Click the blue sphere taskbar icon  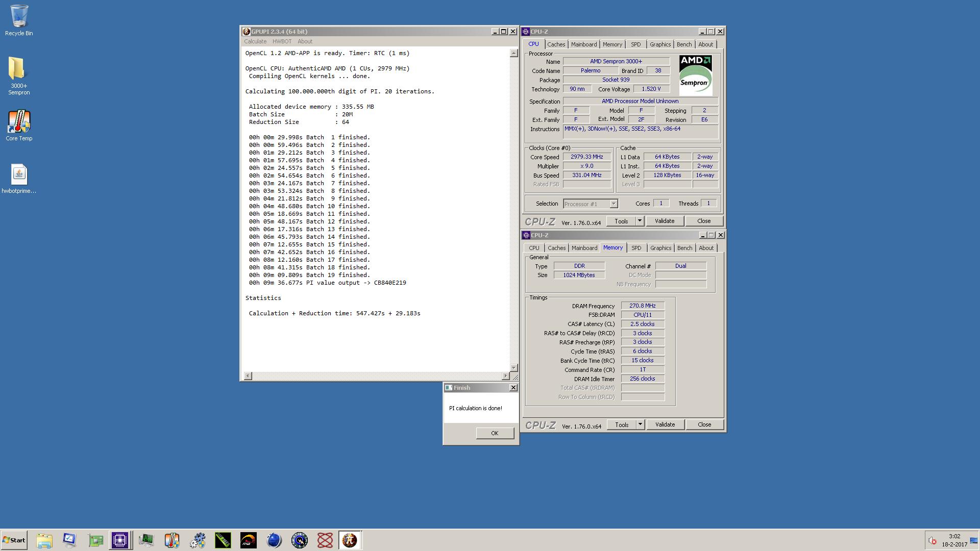pos(274,540)
